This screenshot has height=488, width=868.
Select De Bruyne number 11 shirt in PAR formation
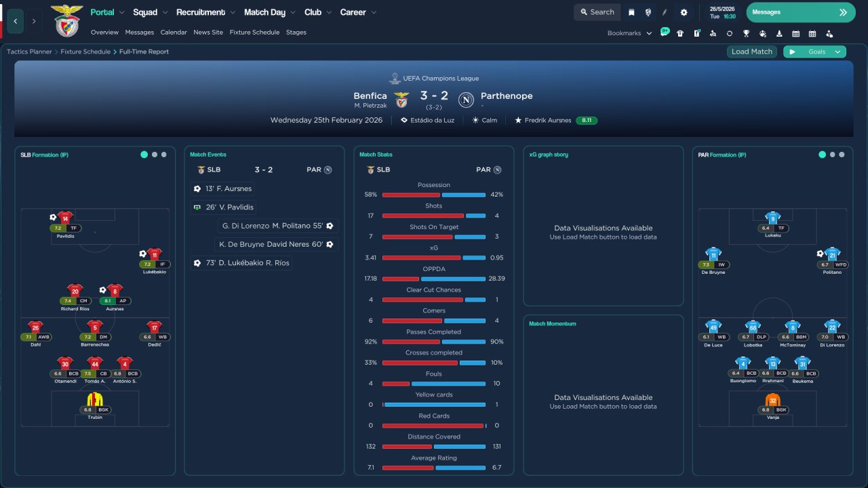click(713, 255)
